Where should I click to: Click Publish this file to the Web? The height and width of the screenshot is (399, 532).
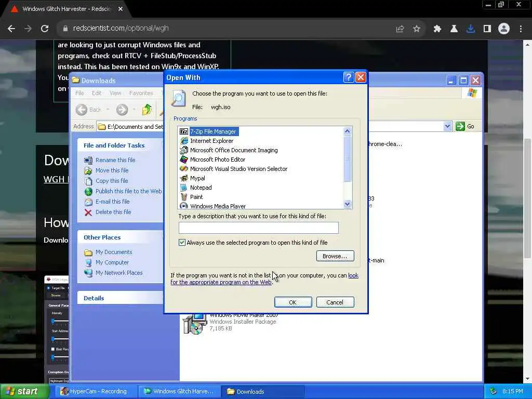tap(129, 191)
